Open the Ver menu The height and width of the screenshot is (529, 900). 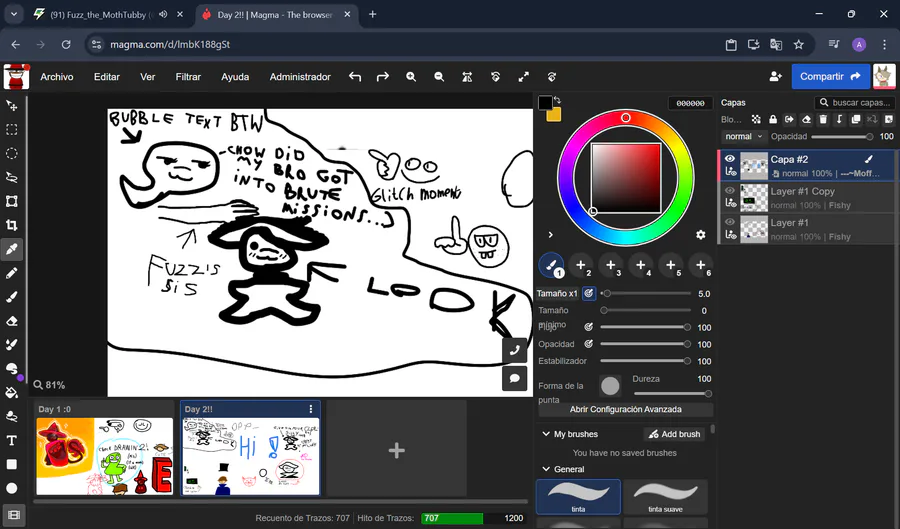point(148,77)
